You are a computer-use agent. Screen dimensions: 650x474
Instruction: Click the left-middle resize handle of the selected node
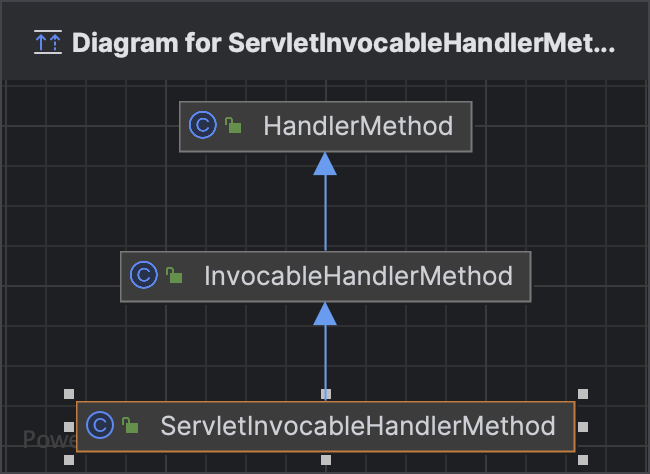68,426
